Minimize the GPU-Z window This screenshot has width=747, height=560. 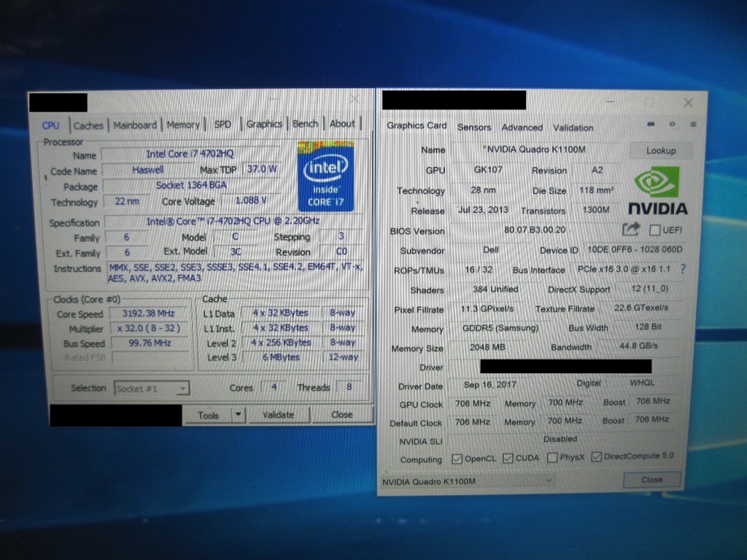(x=610, y=102)
